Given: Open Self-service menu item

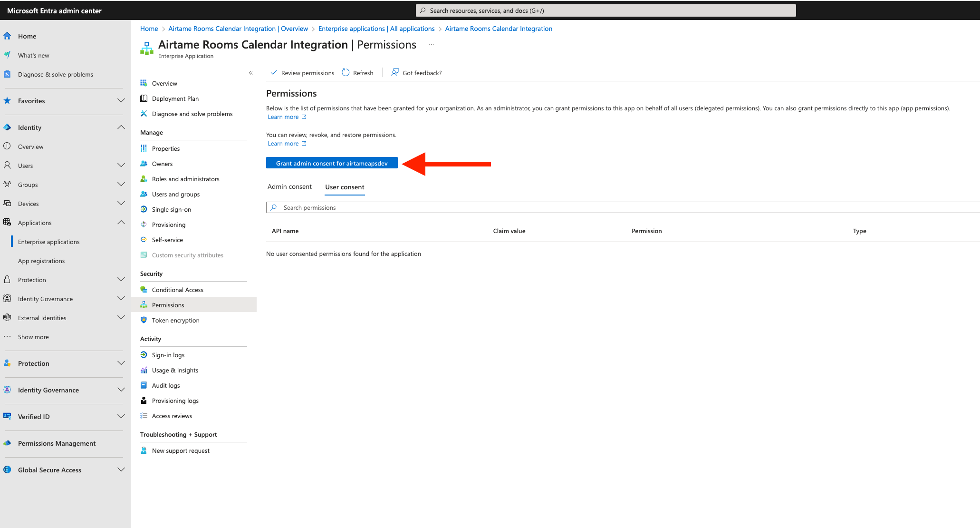Looking at the screenshot, I should [167, 240].
